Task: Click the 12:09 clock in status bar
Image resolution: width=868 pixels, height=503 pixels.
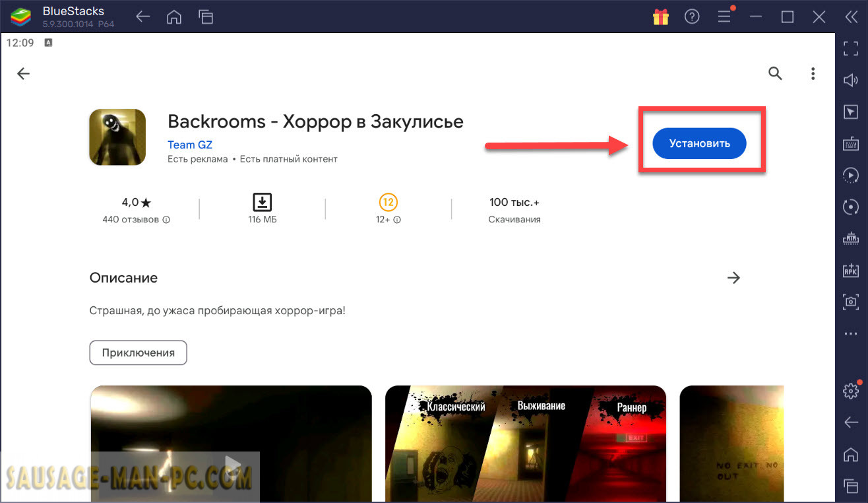Action: click(19, 42)
